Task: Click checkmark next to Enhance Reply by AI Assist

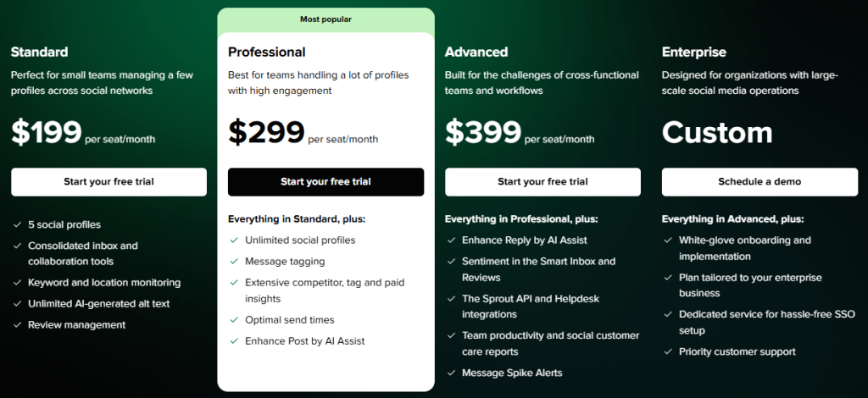Action: tap(452, 240)
